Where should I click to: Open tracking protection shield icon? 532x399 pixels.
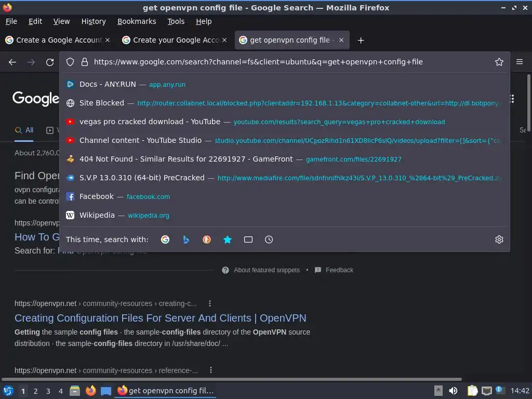click(70, 62)
